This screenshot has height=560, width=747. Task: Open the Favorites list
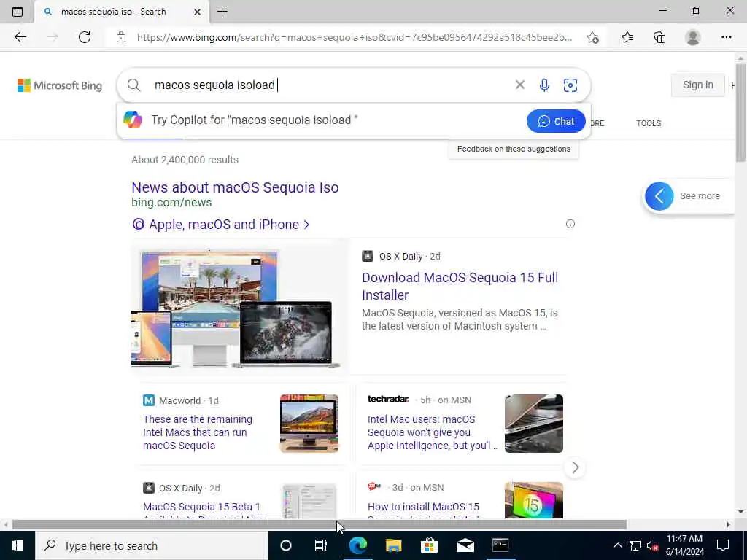(x=627, y=37)
